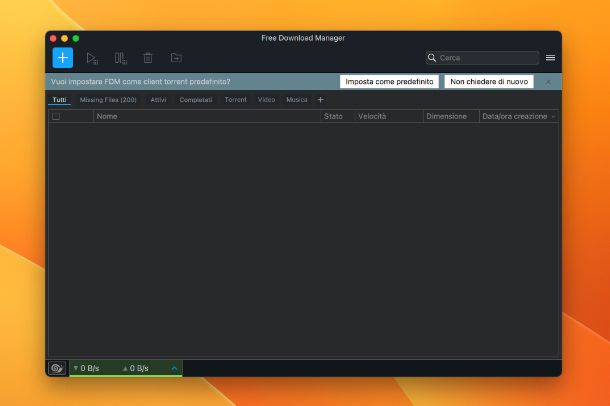Minimize the window with the yellow button
610x406 pixels.
pyautogui.click(x=65, y=38)
